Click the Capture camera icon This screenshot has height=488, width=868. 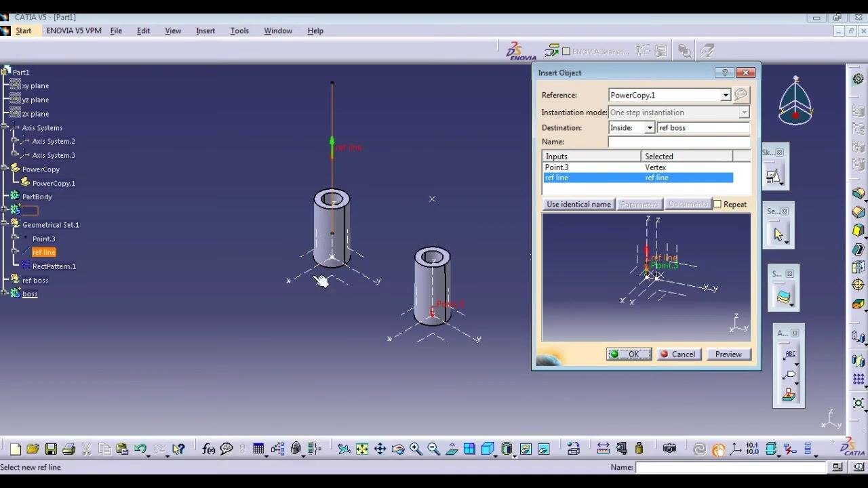[669, 449]
